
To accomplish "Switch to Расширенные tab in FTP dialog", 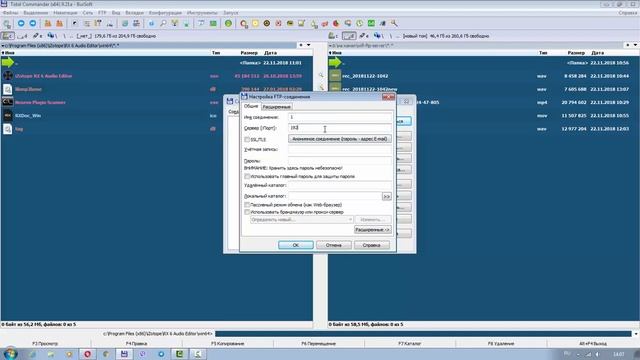I will tap(276, 107).
